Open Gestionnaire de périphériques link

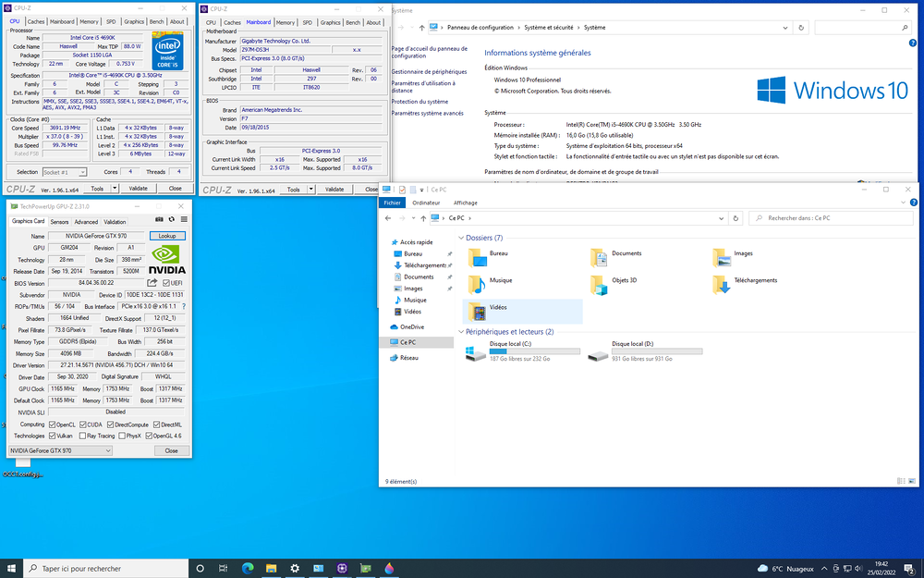click(x=429, y=72)
